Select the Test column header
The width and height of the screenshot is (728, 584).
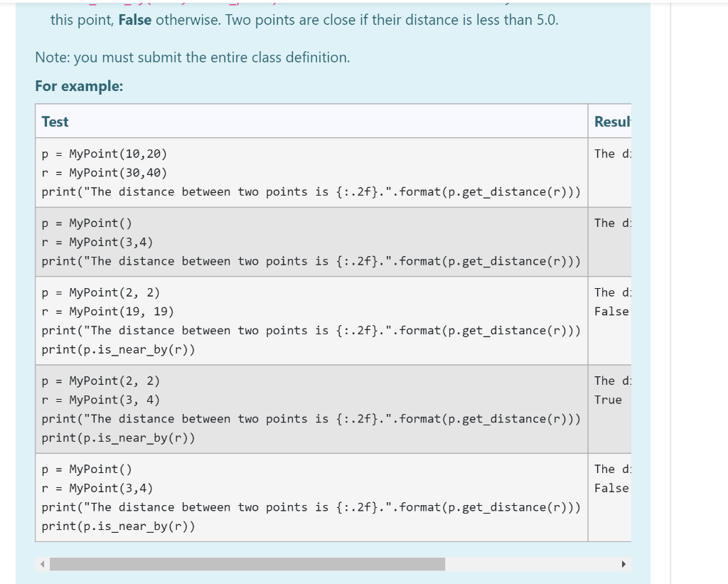[x=55, y=121]
